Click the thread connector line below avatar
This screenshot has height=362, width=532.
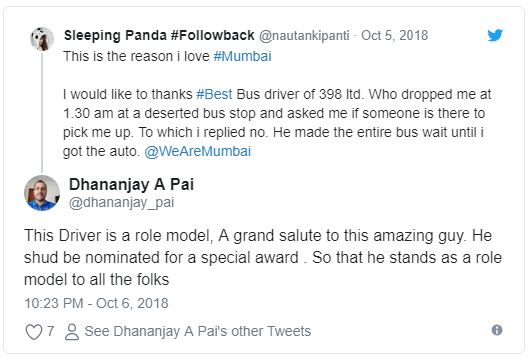[x=42, y=113]
